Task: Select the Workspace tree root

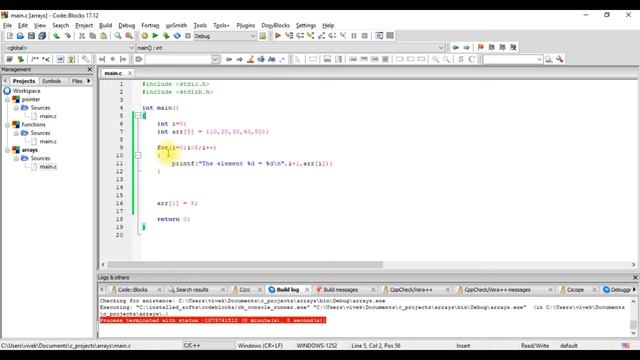Action: tap(26, 91)
